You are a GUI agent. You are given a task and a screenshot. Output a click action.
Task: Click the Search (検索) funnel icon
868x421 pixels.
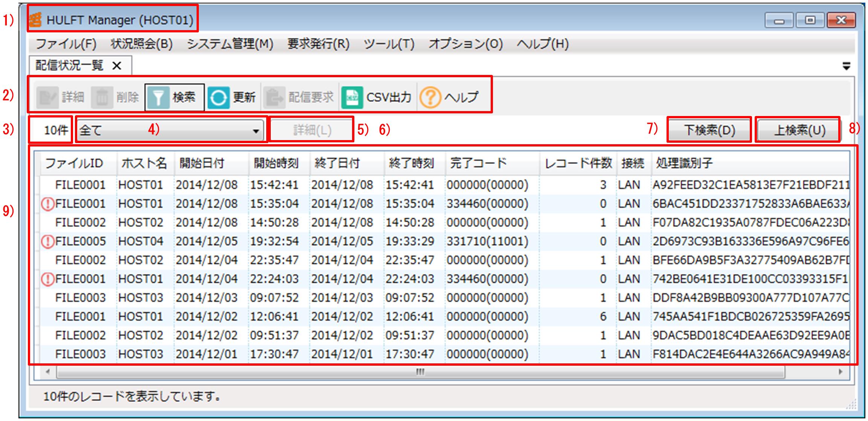pos(158,98)
